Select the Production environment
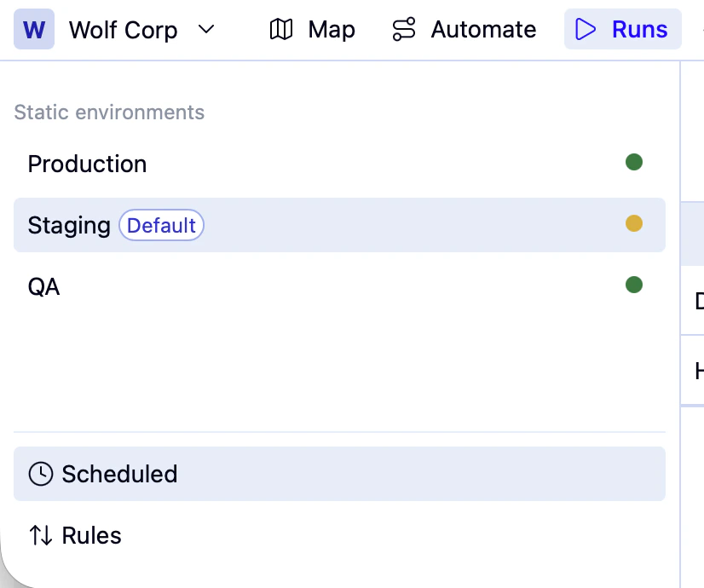 [x=88, y=164]
